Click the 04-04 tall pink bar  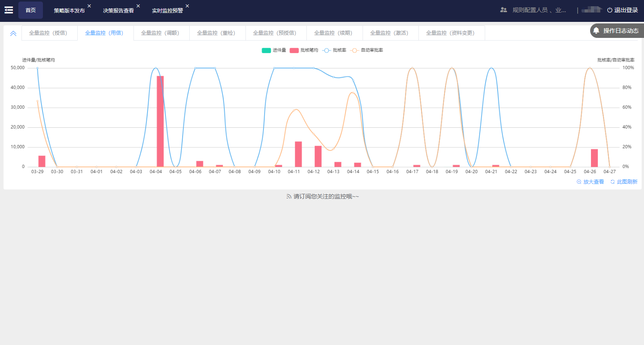(x=160, y=122)
